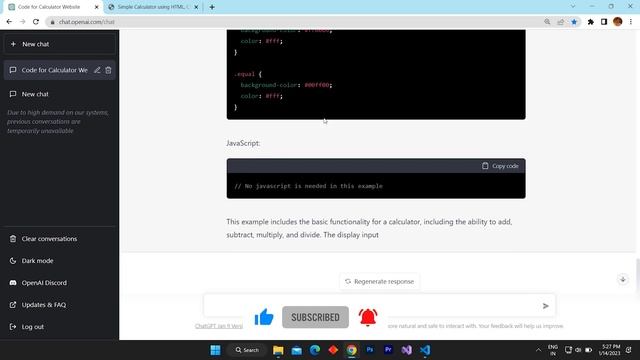Open the tab search dropdown chevron
This screenshot has width=640, height=360.
573,7
